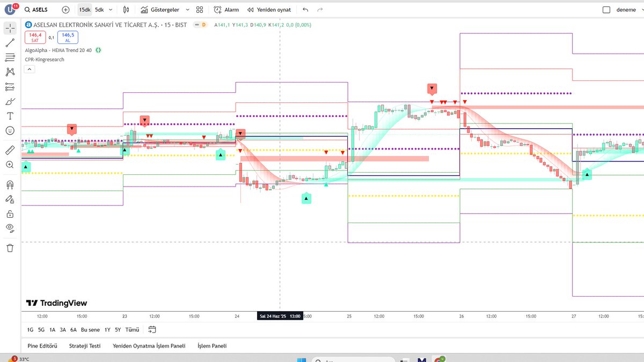Open the indicator templates grid icon

pos(200,10)
